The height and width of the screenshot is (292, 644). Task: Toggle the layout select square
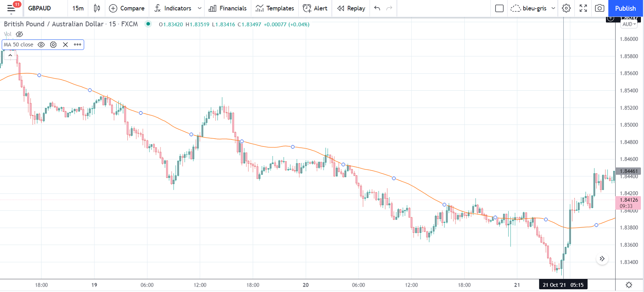[x=499, y=8]
